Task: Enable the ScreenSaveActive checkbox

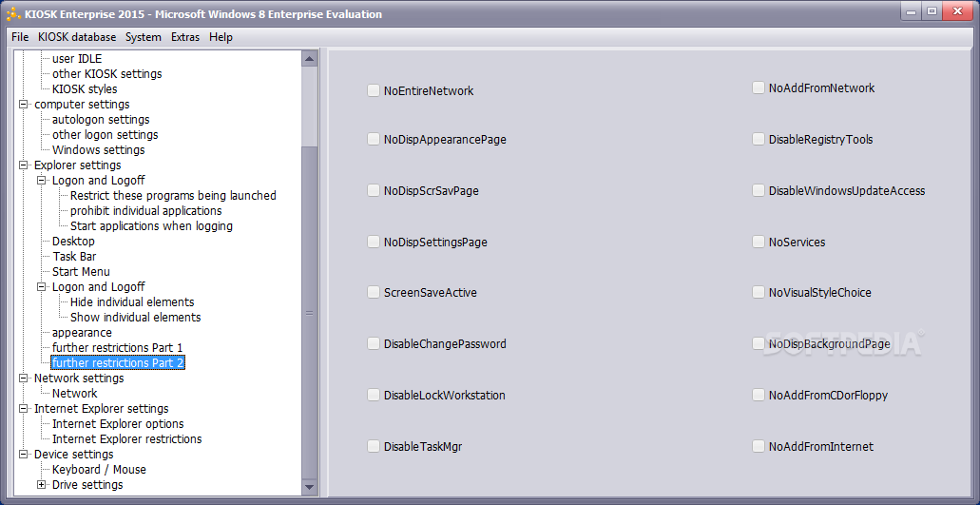Action: pos(374,293)
